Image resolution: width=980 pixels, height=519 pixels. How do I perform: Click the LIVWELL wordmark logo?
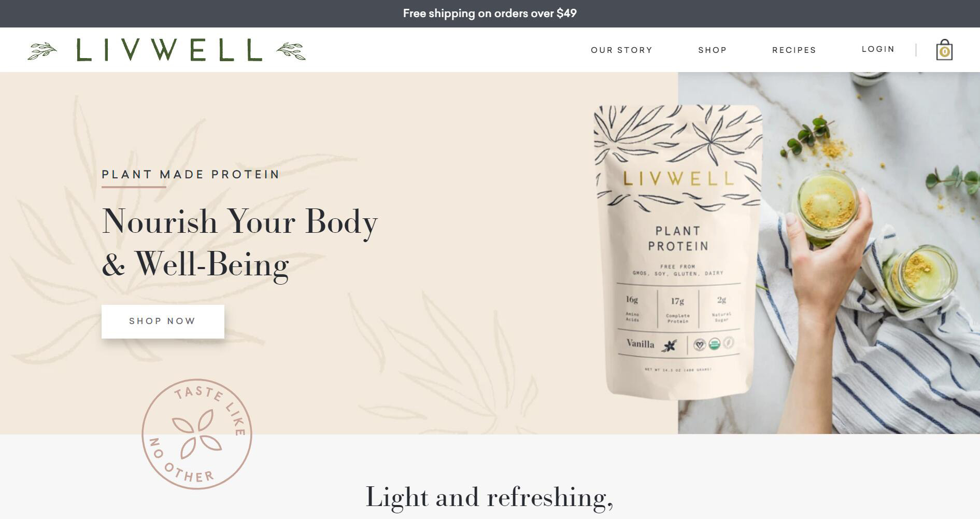click(169, 50)
